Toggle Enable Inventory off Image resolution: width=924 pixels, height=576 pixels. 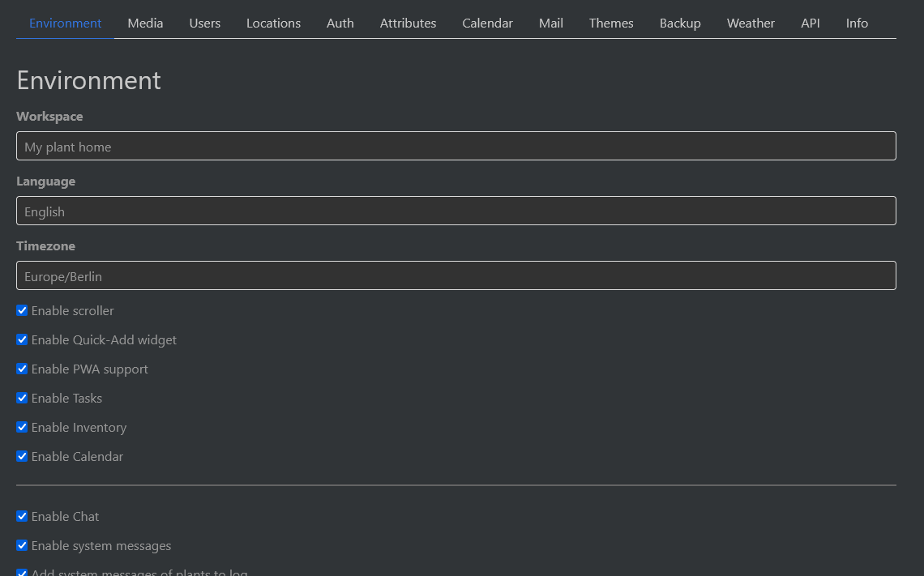pos(22,427)
